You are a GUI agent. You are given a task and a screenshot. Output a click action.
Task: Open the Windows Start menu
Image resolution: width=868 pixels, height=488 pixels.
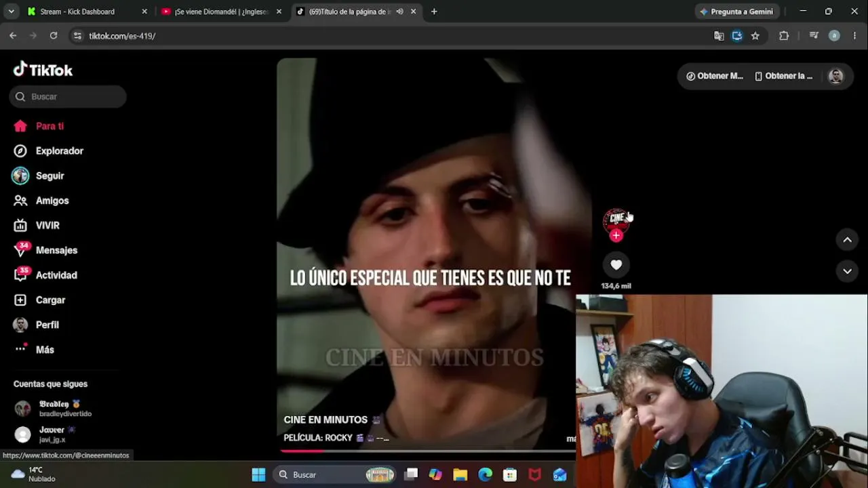click(258, 474)
